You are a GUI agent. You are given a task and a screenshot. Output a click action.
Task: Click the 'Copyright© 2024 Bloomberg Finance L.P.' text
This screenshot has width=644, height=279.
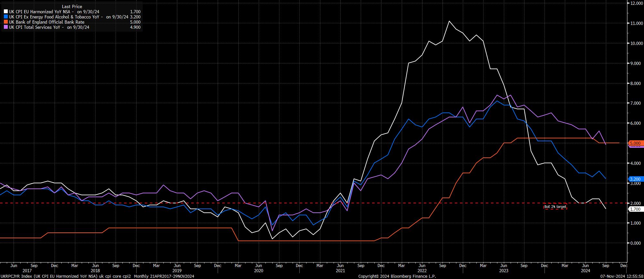(x=397, y=276)
